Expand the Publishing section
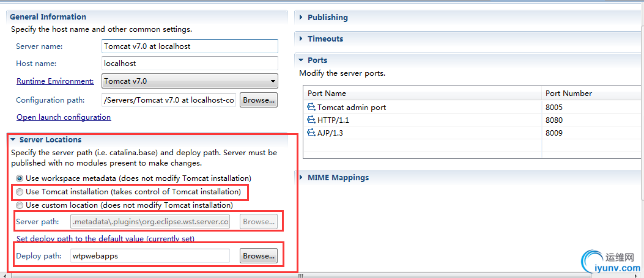The height and width of the screenshot is (278, 644). click(301, 17)
